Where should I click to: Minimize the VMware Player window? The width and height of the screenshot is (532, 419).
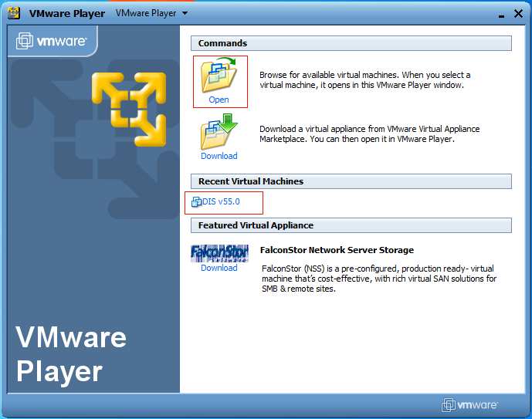pyautogui.click(x=501, y=16)
